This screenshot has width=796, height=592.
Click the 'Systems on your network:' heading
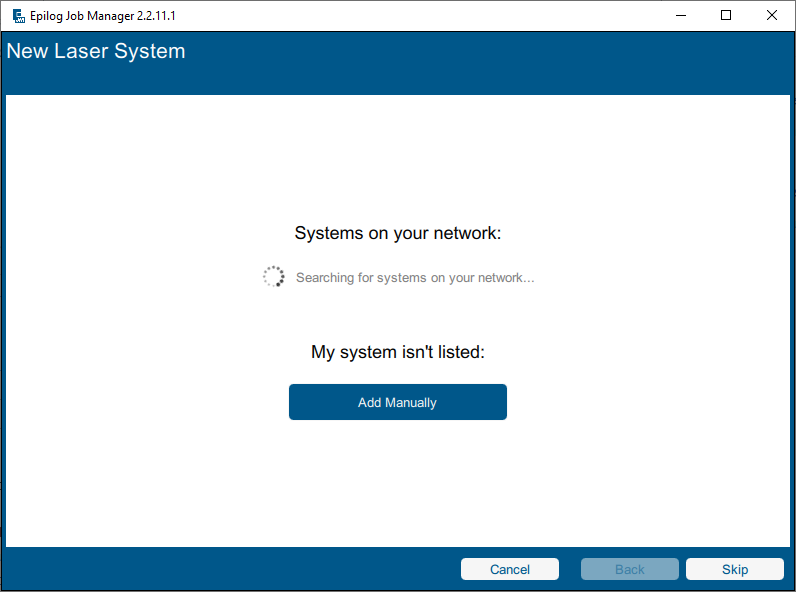click(397, 233)
